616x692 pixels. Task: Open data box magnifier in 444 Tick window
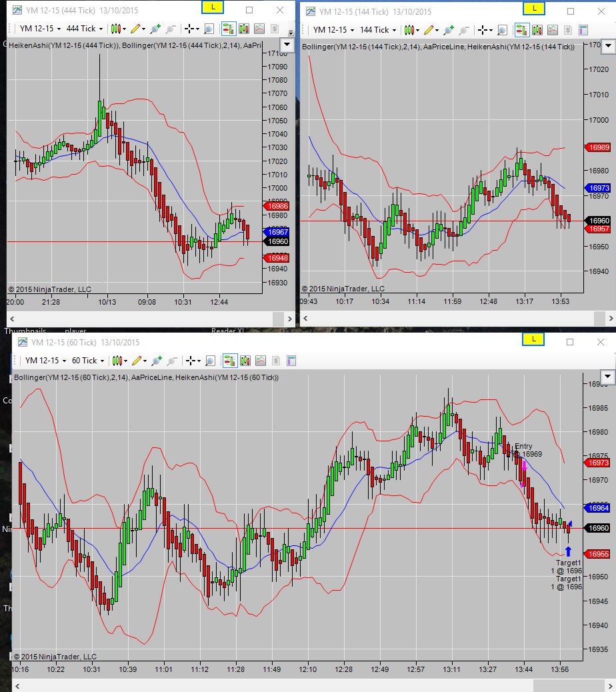coord(209,29)
